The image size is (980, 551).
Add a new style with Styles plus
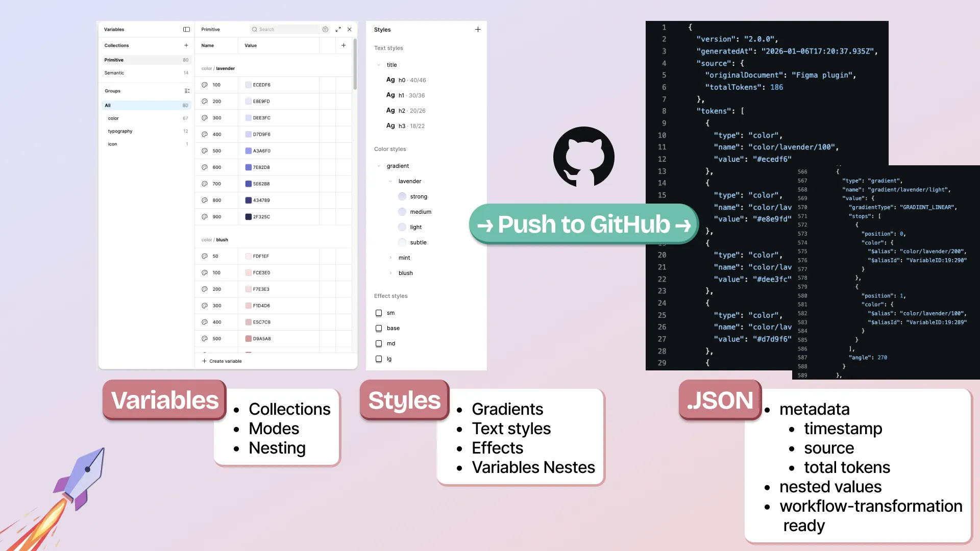pyautogui.click(x=478, y=30)
